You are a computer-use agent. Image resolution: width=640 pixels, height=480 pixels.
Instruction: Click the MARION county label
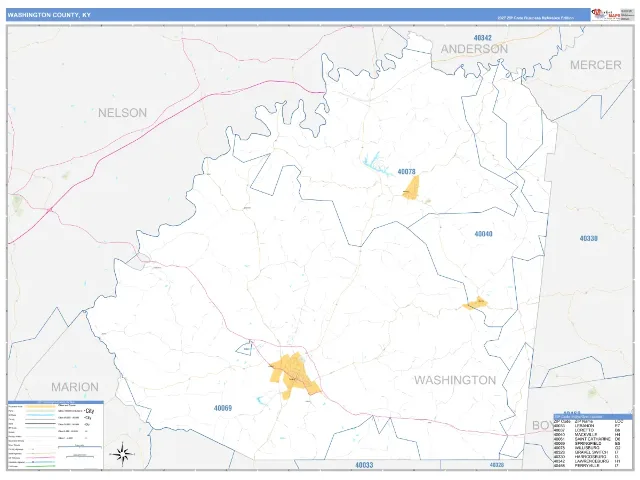(x=75, y=387)
